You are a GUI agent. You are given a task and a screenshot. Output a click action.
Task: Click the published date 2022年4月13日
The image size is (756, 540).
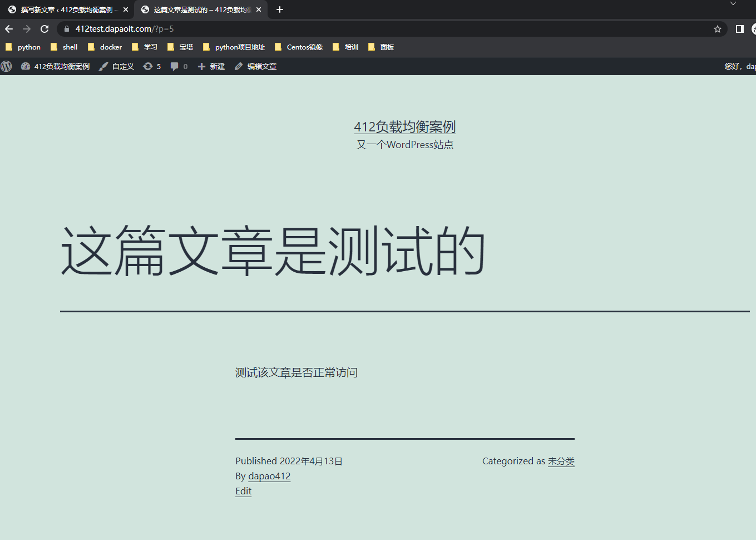(x=311, y=461)
